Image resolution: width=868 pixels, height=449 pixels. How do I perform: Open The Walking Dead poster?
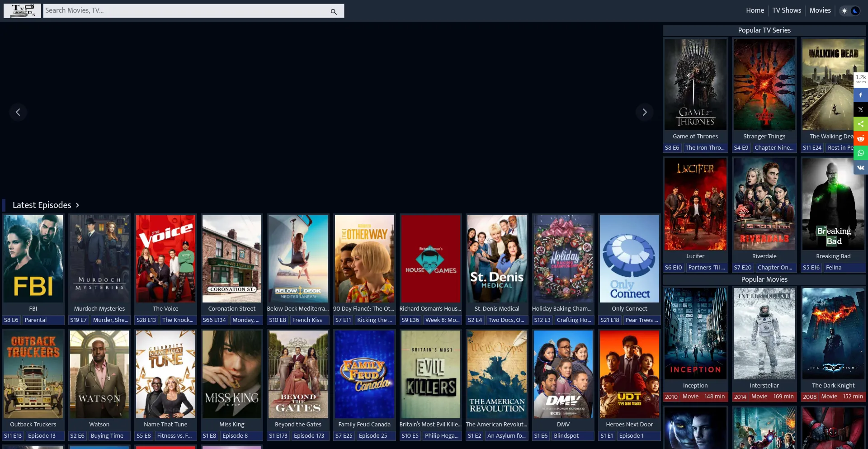pyautogui.click(x=834, y=85)
